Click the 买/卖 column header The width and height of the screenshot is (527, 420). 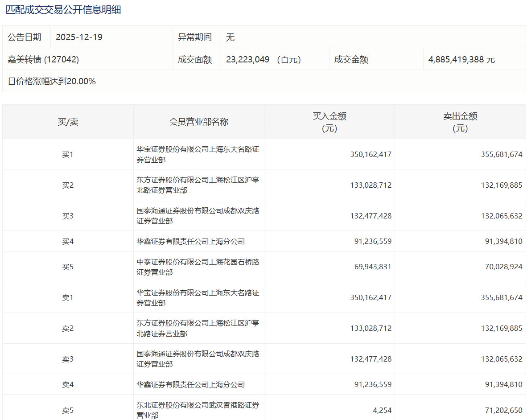(x=68, y=122)
